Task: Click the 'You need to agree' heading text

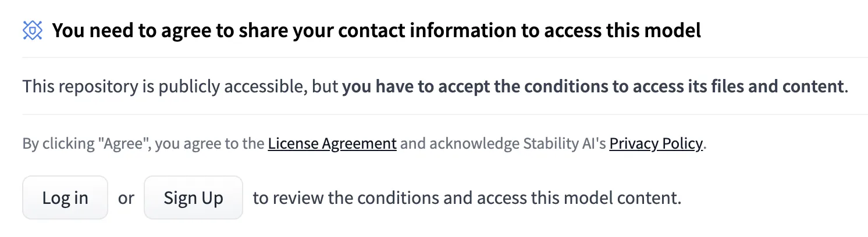Action: click(x=376, y=31)
